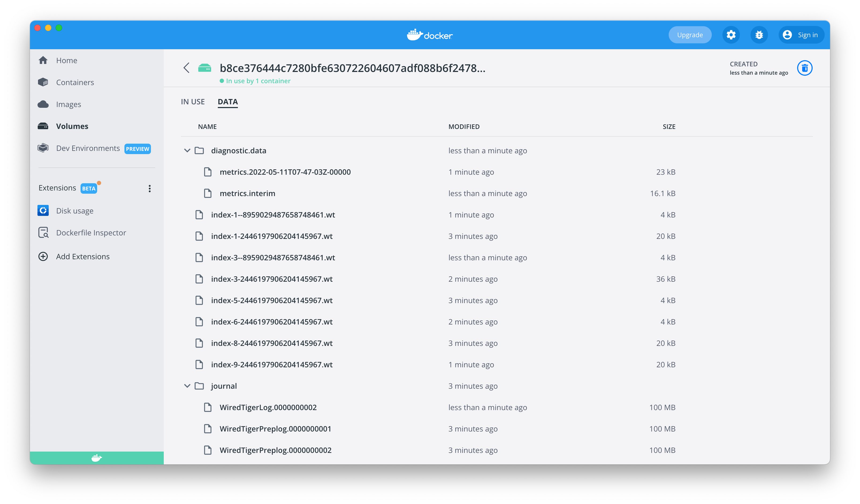Click the PREVIEW badge
The image size is (860, 504).
[138, 149]
